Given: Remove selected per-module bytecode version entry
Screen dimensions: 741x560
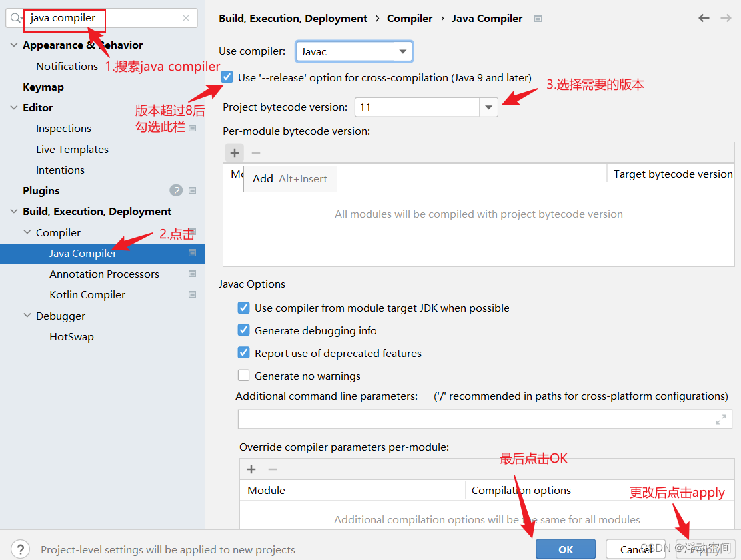Looking at the screenshot, I should click(256, 153).
